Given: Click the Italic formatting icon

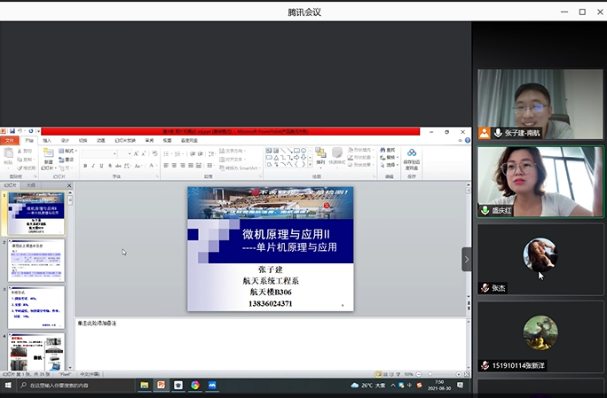Looking at the screenshot, I should [93, 166].
